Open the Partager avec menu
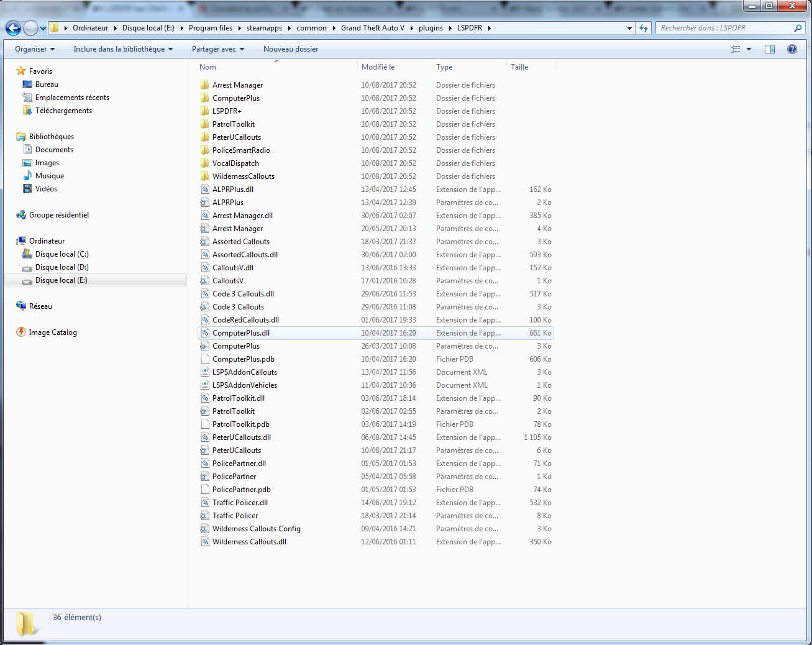This screenshot has width=812, height=645. (218, 49)
